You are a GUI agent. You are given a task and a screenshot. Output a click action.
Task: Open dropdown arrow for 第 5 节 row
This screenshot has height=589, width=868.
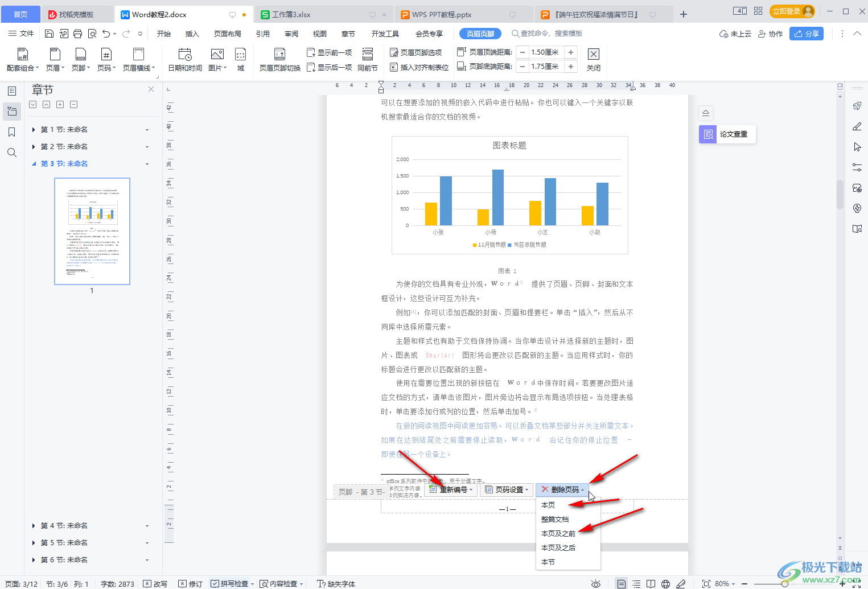(147, 543)
